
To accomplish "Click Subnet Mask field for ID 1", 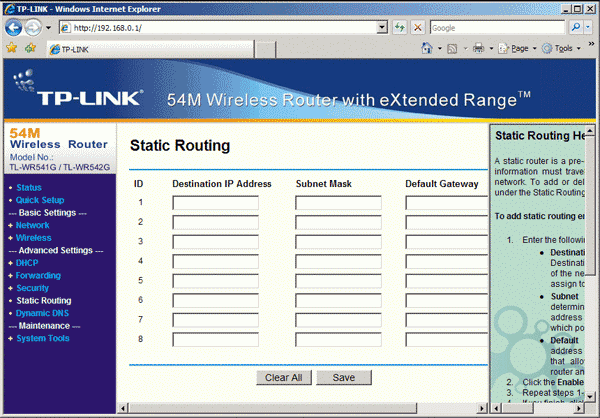I will pyautogui.click(x=338, y=203).
